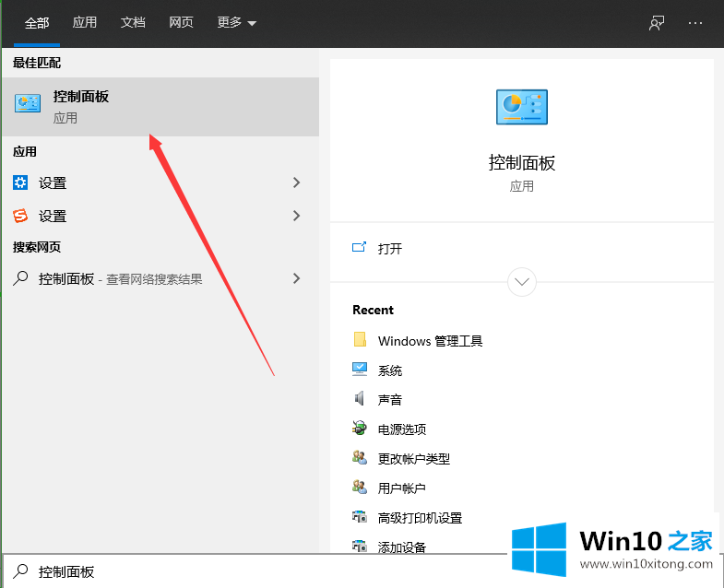Open the three-dot options menu

(694, 23)
